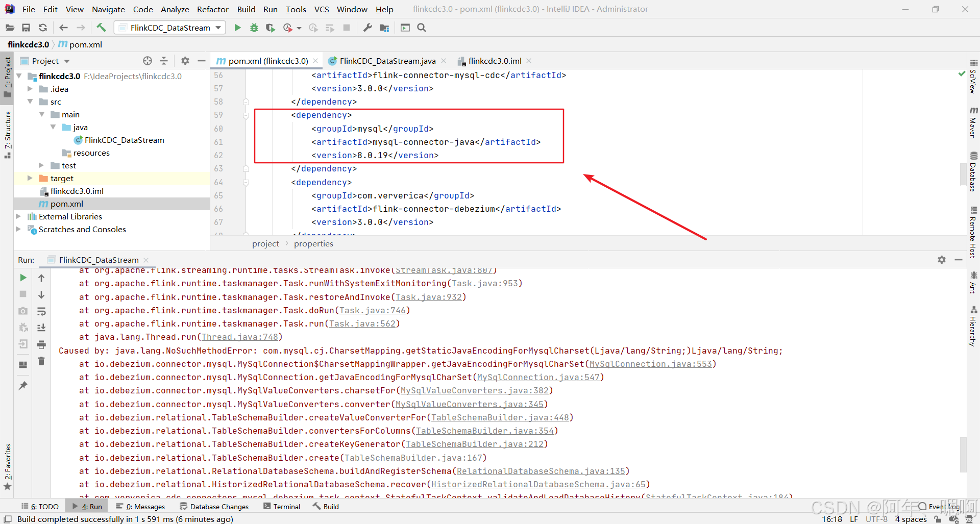The height and width of the screenshot is (524, 980).
Task: Click the Open folder toolbar icon
Action: pos(10,28)
